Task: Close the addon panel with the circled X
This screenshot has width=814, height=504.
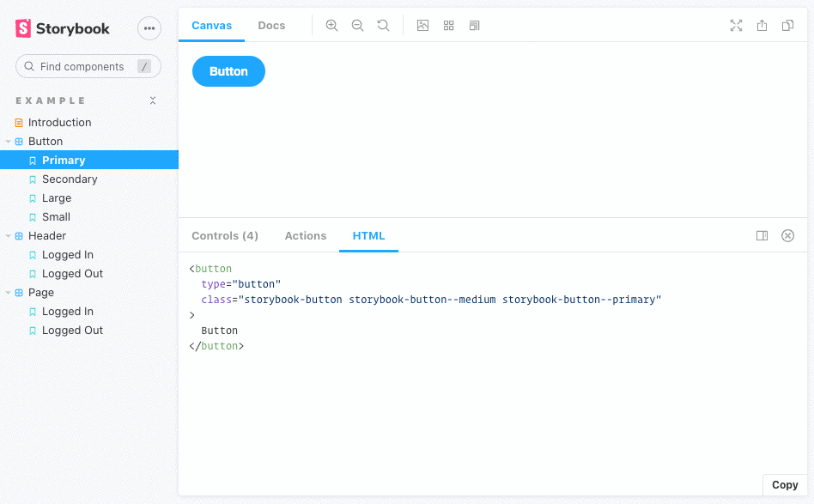Action: (x=787, y=235)
